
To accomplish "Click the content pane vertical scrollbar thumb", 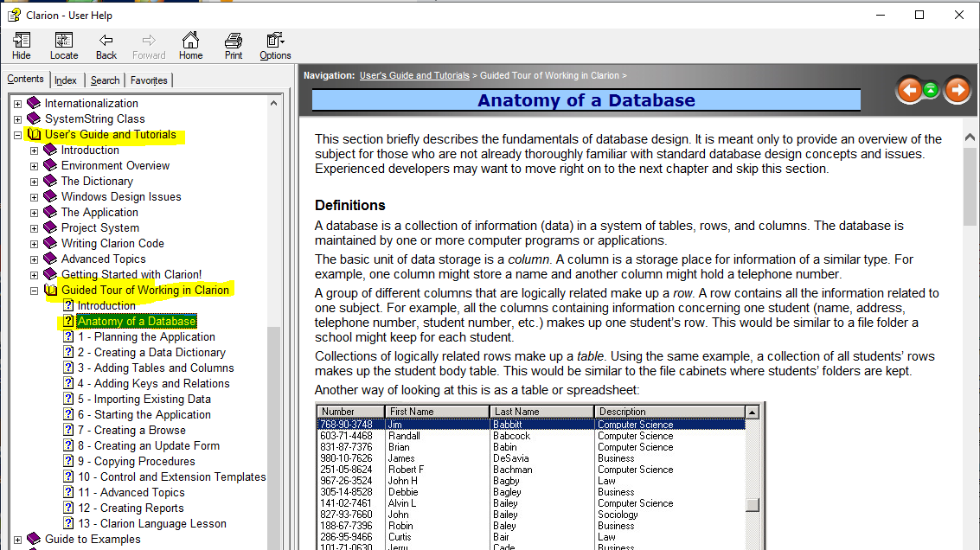I will coord(970,186).
